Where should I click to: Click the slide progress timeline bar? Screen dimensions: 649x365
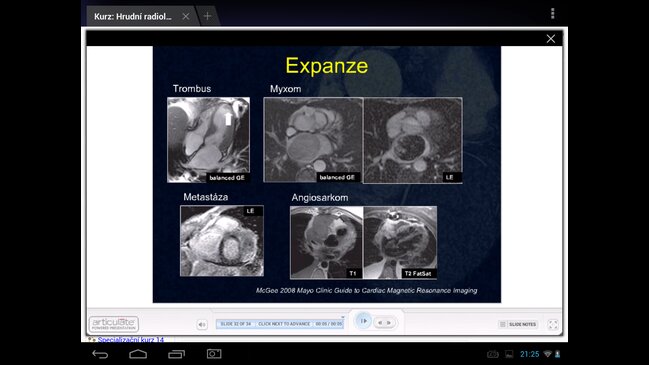pos(280,324)
